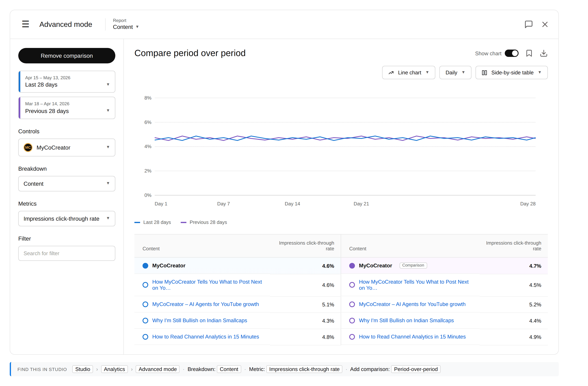Viewport: 588px width, 386px height.
Task: Click the left Content column header
Action: tap(151, 248)
